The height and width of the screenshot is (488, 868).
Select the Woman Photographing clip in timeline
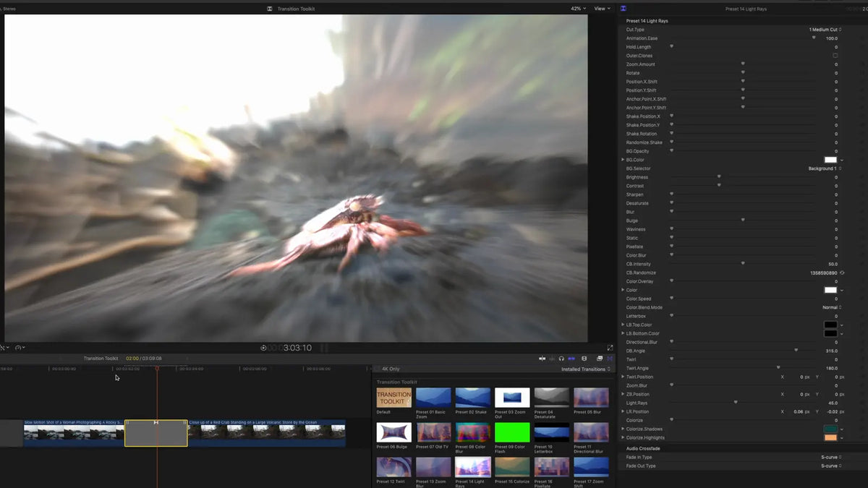(x=74, y=433)
